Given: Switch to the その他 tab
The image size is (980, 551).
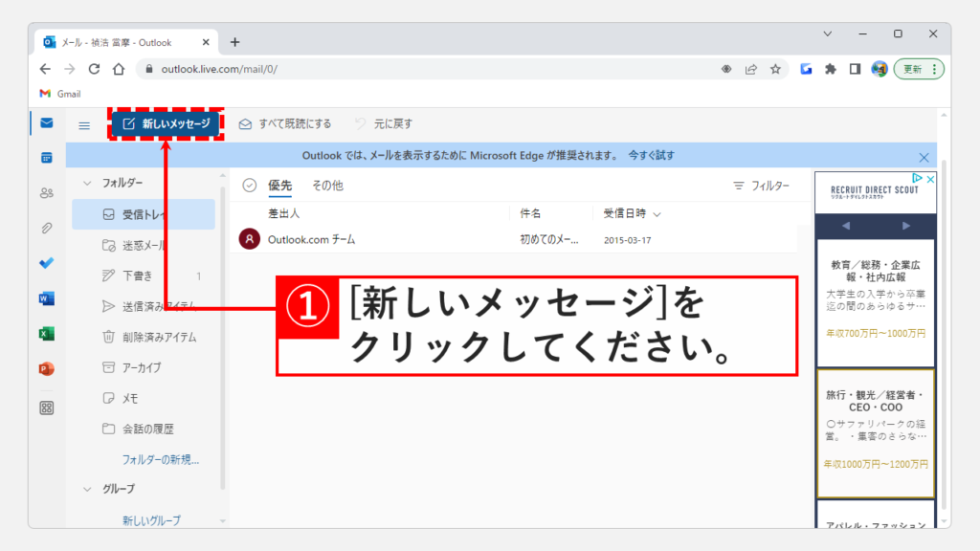Looking at the screenshot, I should (x=327, y=186).
